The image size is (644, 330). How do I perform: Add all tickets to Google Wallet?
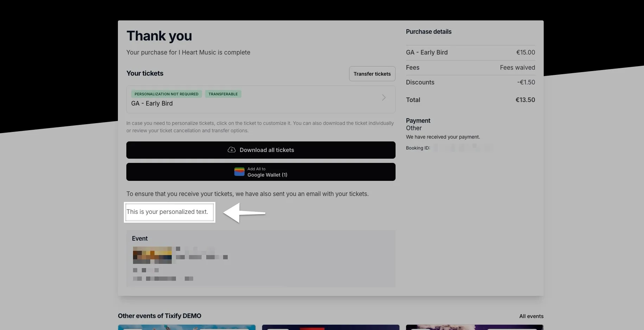tap(261, 172)
